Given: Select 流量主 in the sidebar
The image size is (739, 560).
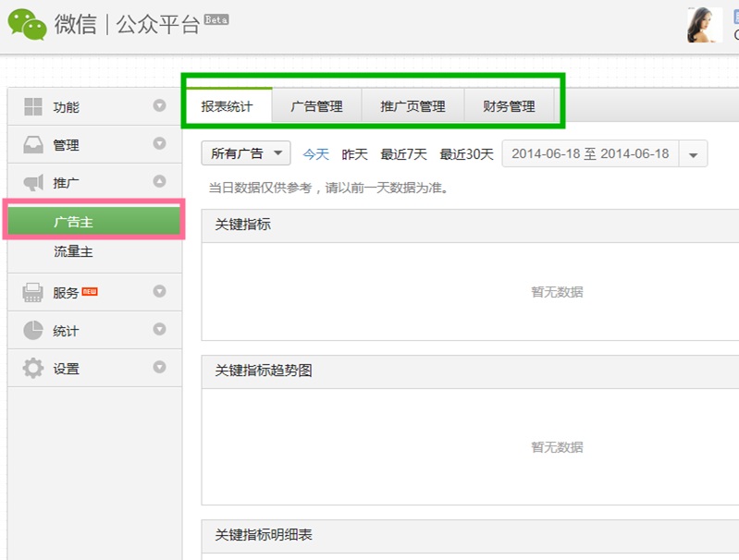Looking at the screenshot, I should click(x=73, y=251).
